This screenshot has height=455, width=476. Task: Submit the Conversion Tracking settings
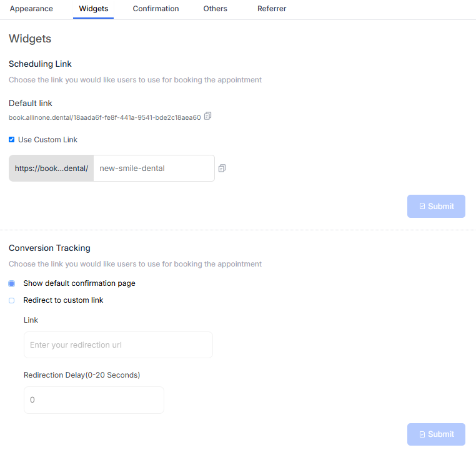[436, 434]
